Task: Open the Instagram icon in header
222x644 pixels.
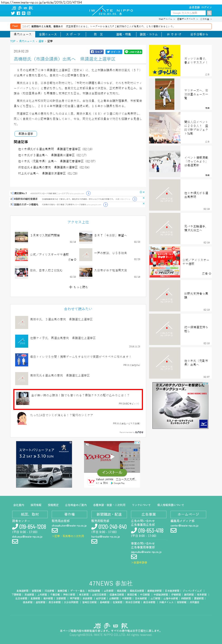Action: click(29, 13)
